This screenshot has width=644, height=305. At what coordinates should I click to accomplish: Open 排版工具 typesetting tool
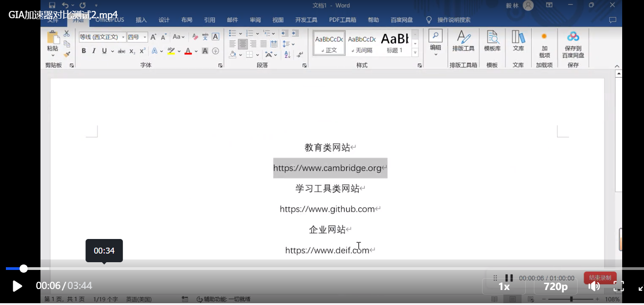(463, 41)
